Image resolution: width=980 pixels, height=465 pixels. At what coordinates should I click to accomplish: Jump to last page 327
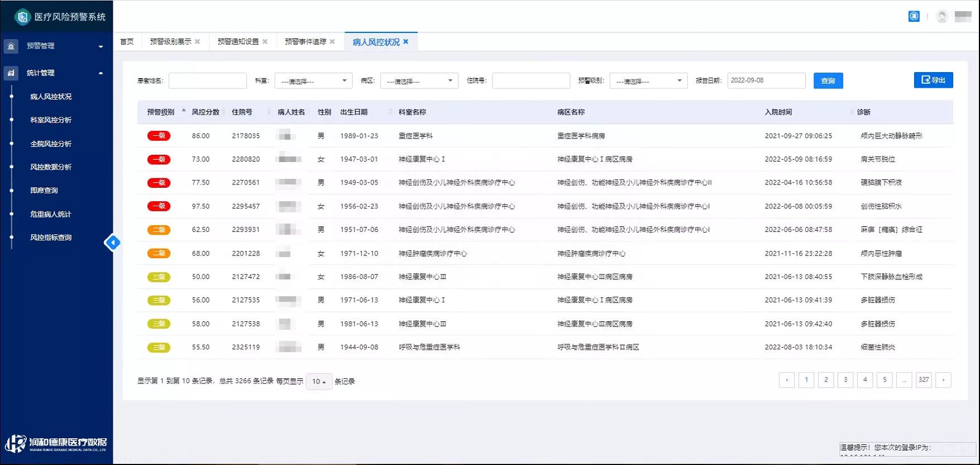924,380
